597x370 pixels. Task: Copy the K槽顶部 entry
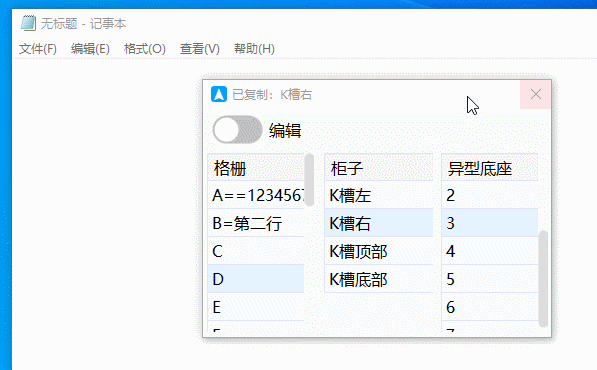378,251
